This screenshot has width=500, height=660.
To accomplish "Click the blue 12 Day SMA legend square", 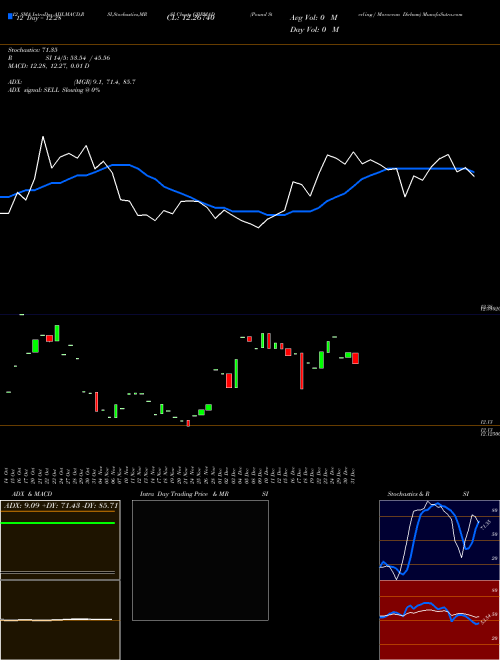I will coord(10,17).
